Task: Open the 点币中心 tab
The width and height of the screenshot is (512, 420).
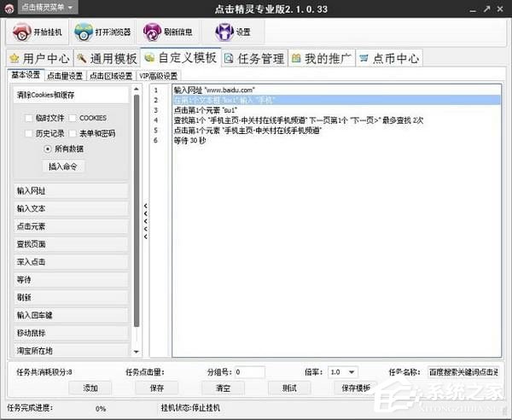Action: coord(389,58)
